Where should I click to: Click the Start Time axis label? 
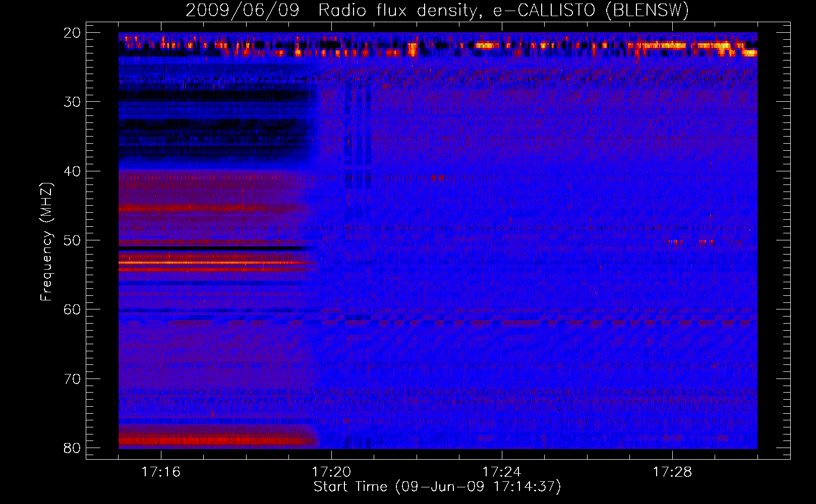click(437, 487)
